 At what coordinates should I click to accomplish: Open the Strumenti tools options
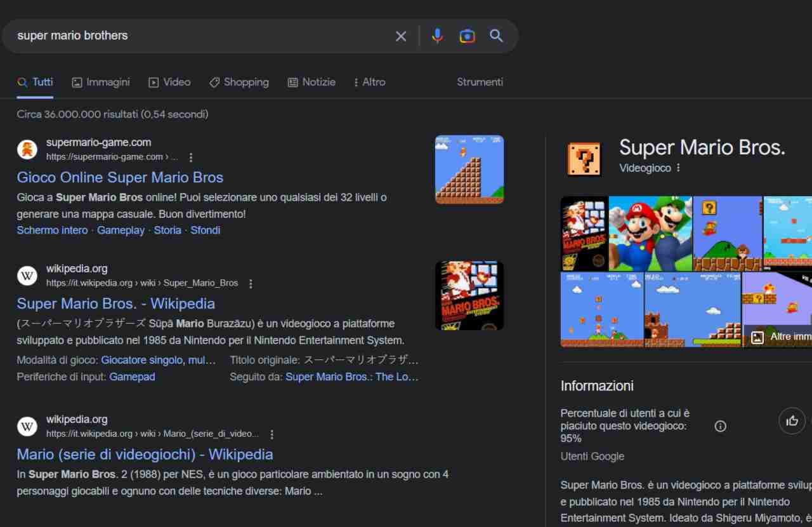click(x=480, y=82)
